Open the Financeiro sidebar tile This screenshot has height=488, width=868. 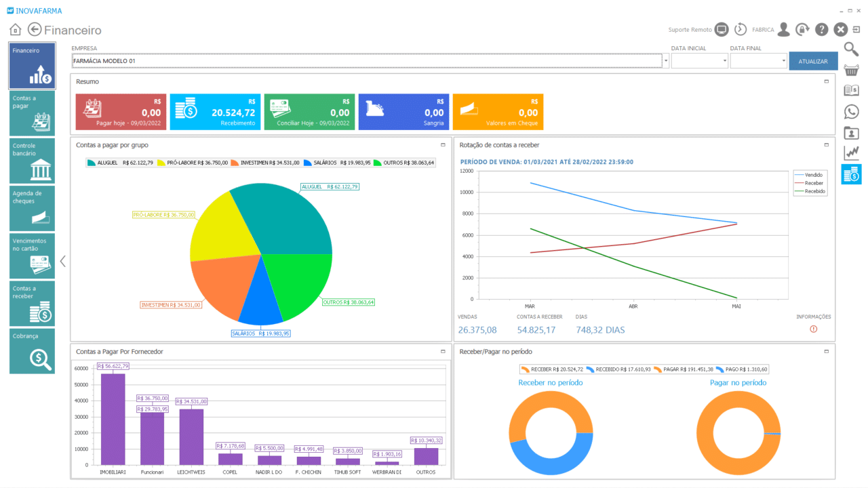click(32, 66)
